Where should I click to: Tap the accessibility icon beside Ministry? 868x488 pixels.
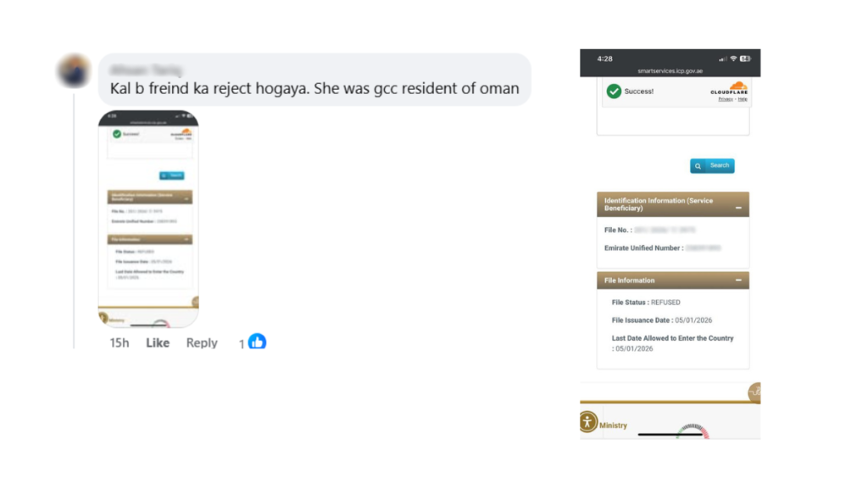[x=588, y=422]
